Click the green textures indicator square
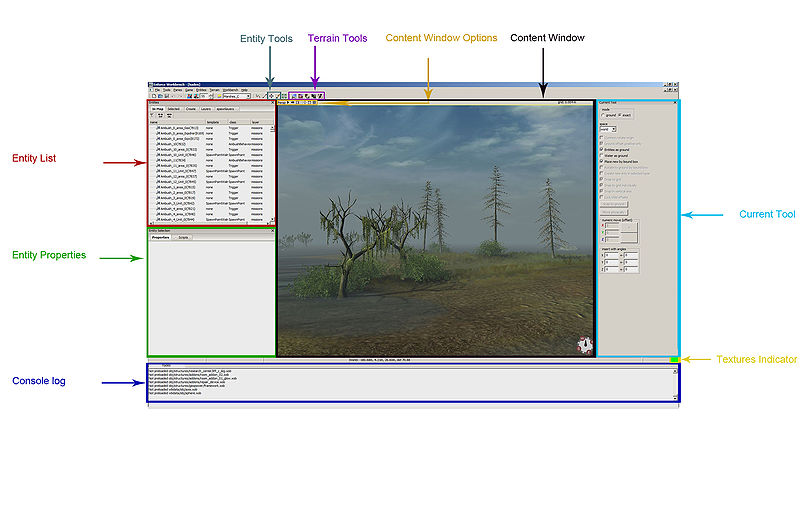Image resolution: width=800 pixels, height=505 pixels. pos(675,359)
